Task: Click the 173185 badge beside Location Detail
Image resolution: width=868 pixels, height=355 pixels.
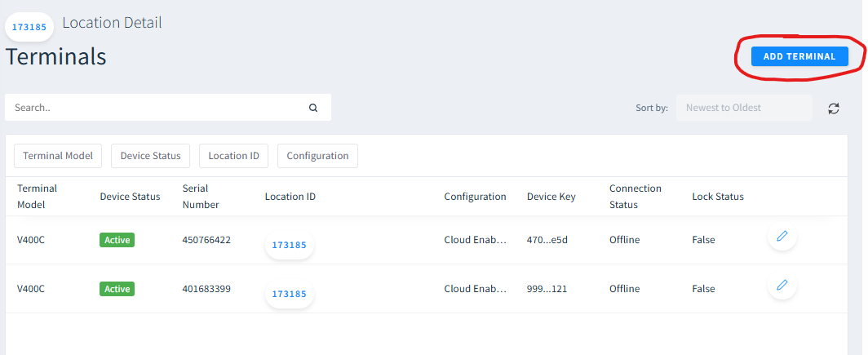Action: (x=29, y=27)
